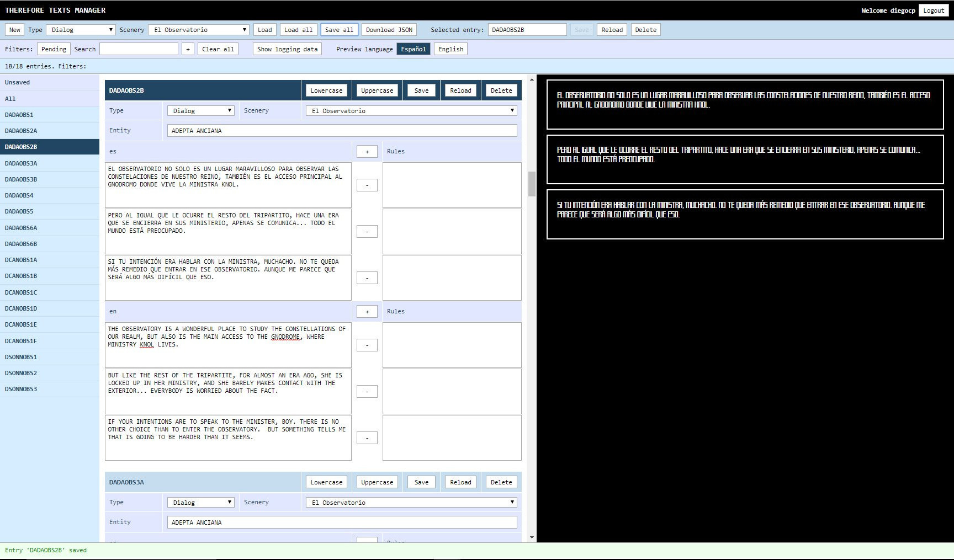This screenshot has height=560, width=954.
Task: Open the Type dropdown in the top toolbar
Action: 81,30
